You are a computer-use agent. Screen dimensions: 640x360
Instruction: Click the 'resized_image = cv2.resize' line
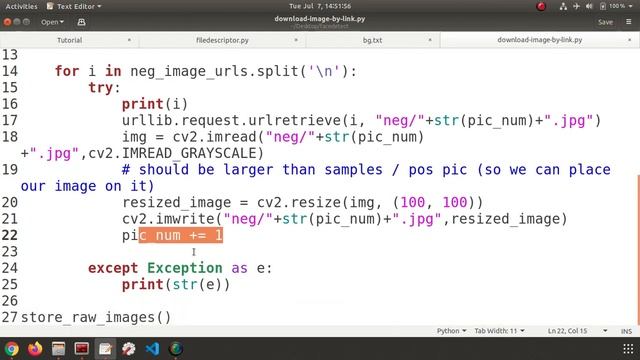302,202
